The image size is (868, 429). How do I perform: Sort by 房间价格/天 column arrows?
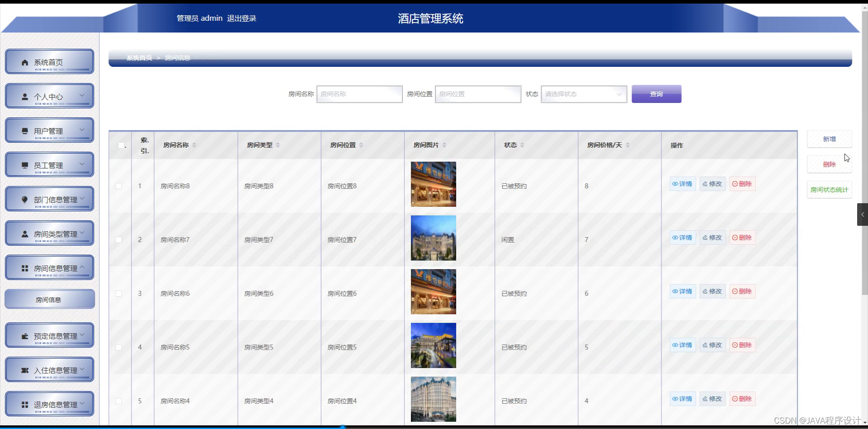pyautogui.click(x=627, y=145)
